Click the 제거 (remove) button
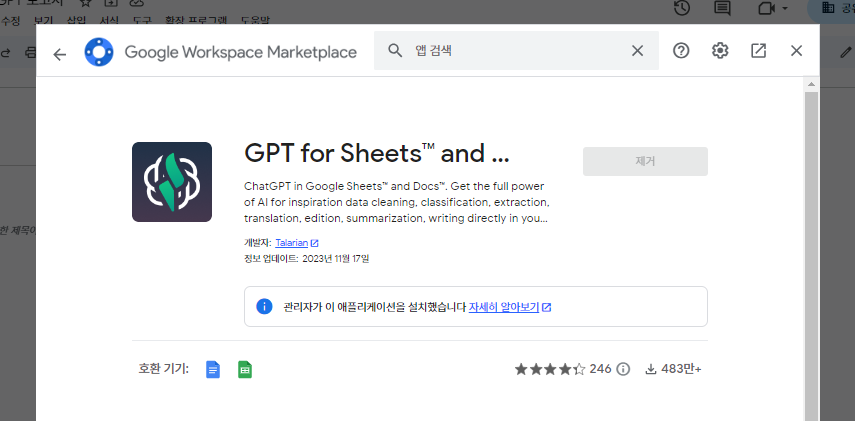This screenshot has width=855, height=421. click(645, 161)
